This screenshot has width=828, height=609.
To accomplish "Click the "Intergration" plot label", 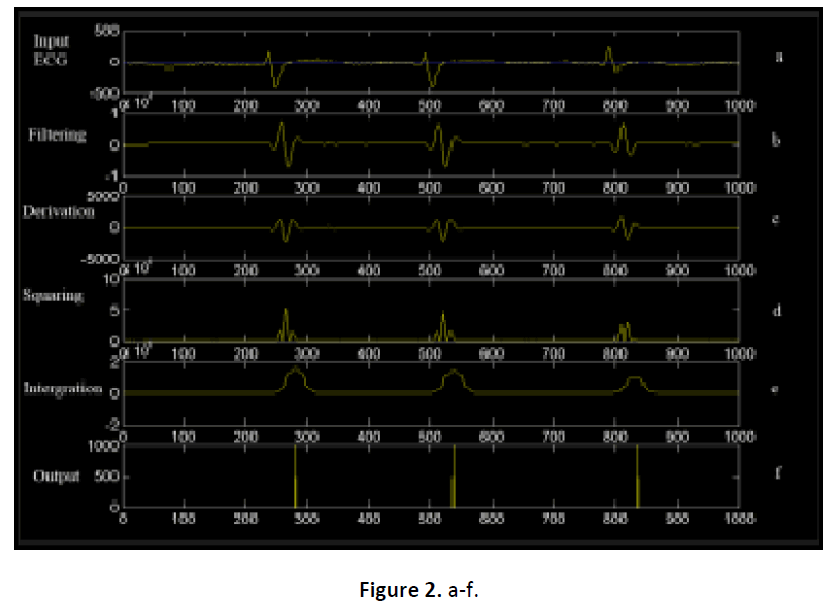I will (62, 388).
